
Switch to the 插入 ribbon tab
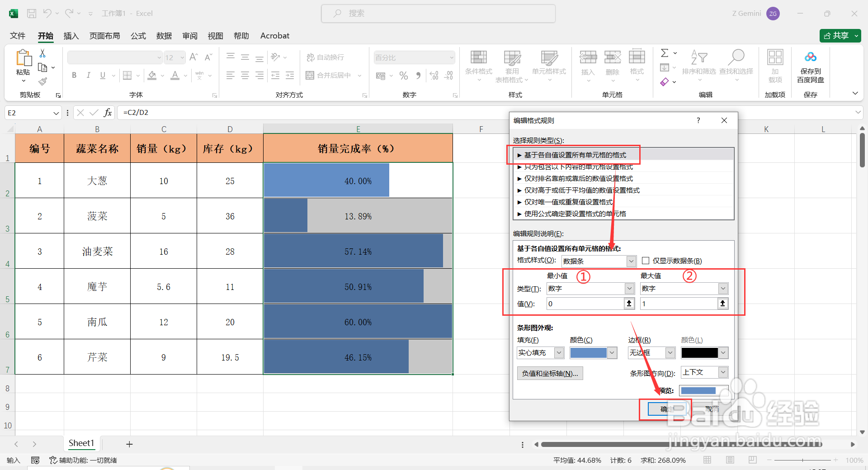coord(71,36)
